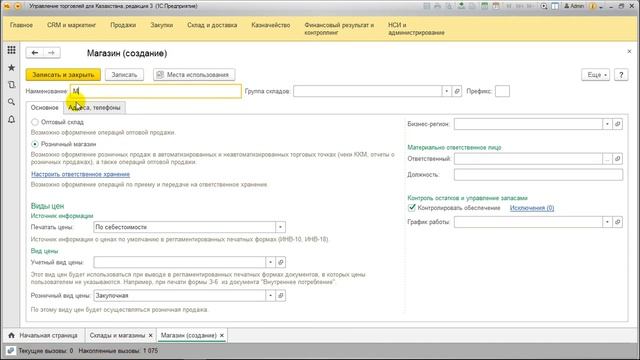Expand the Розничный вид цены dropdown
The width and height of the screenshot is (640, 360).
(x=270, y=296)
